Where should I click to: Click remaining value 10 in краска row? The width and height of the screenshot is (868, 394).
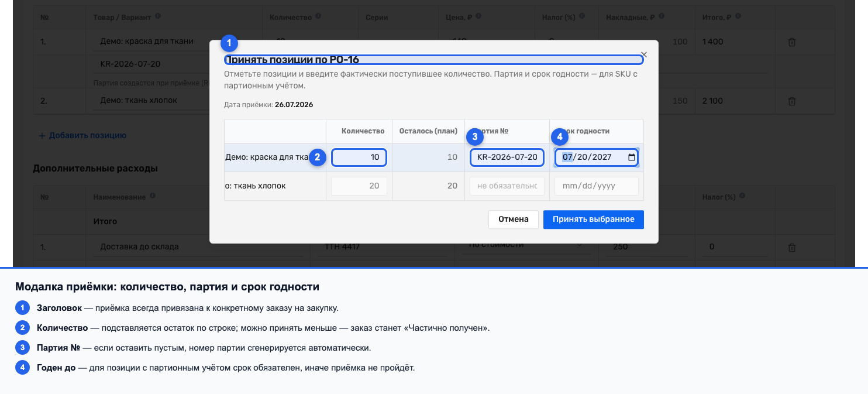[452, 157]
